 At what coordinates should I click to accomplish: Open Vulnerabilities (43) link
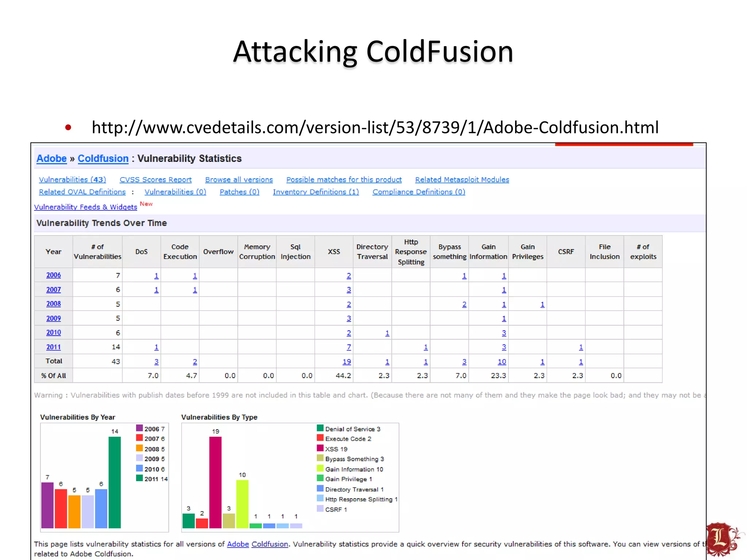(73, 180)
